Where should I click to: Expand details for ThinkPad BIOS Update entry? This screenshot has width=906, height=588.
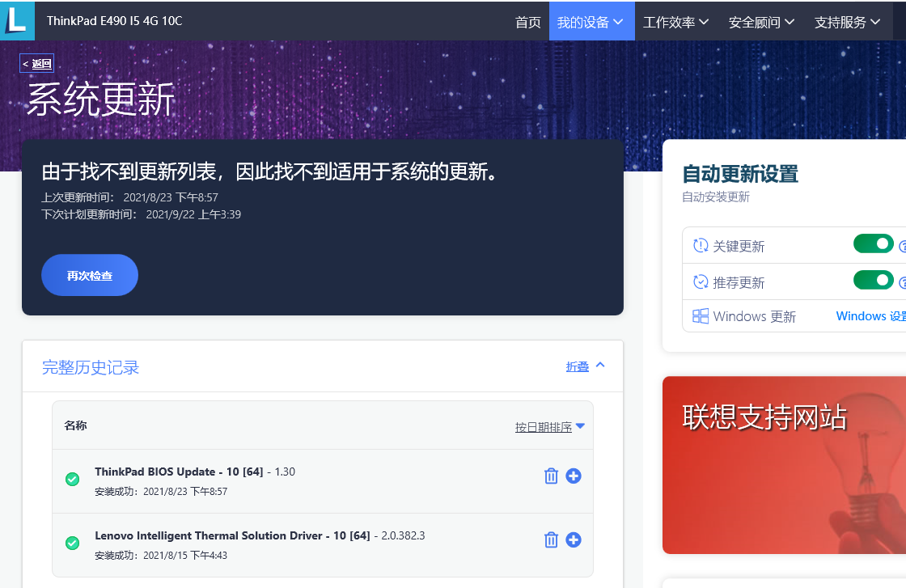574,476
